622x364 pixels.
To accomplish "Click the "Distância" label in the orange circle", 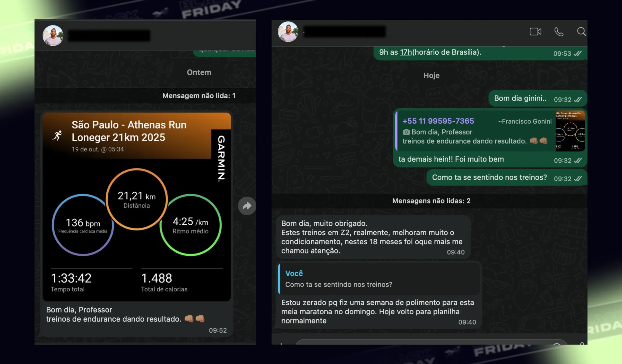I will point(137,206).
